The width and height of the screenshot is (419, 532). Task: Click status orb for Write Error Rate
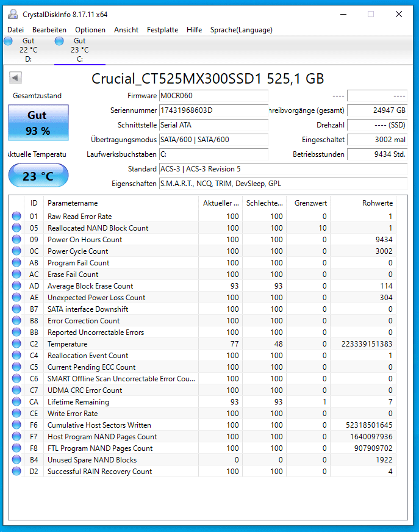(x=16, y=413)
